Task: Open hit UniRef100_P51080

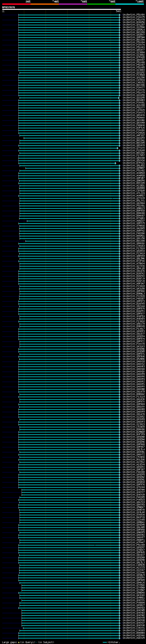Action: pyautogui.click(x=133, y=15)
